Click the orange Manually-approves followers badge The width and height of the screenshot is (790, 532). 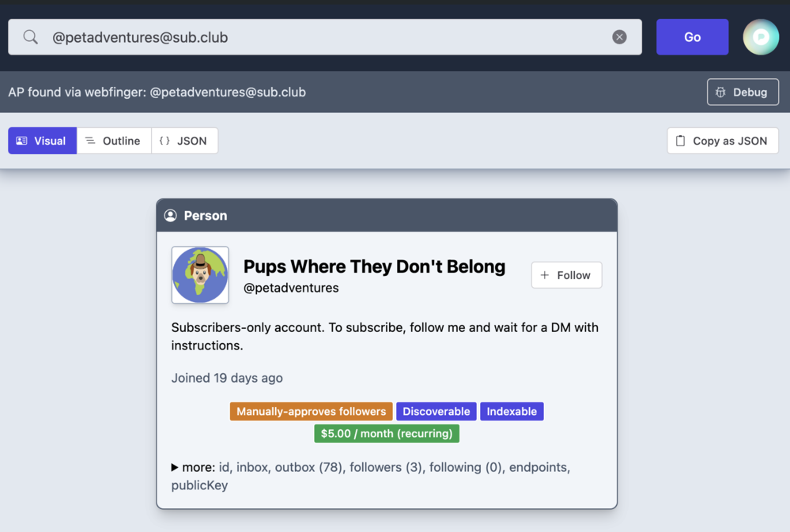(311, 411)
